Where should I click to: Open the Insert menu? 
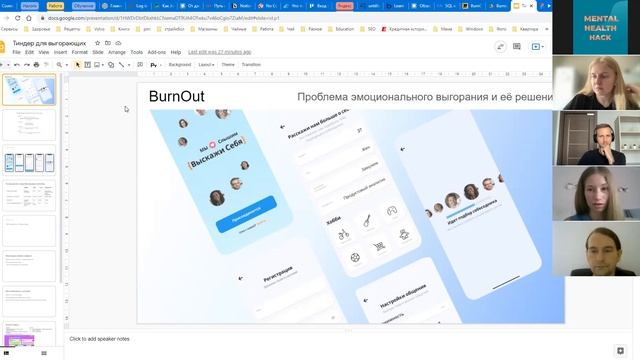(x=60, y=52)
